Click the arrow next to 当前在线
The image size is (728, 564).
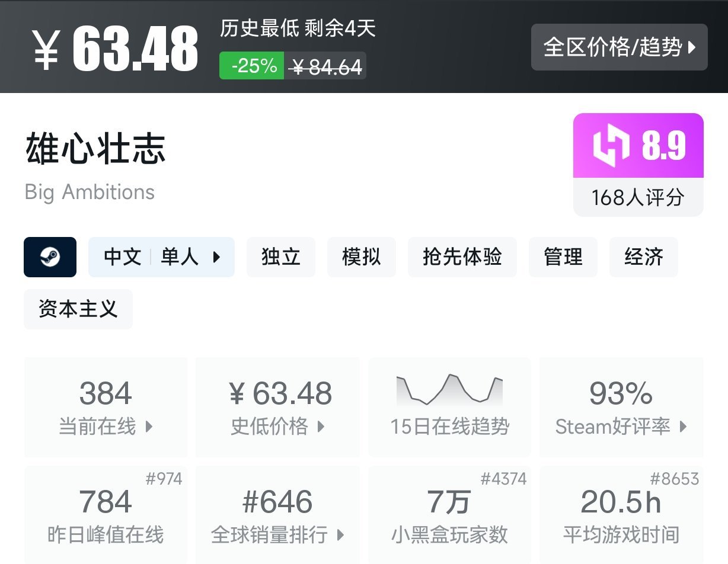pos(149,427)
